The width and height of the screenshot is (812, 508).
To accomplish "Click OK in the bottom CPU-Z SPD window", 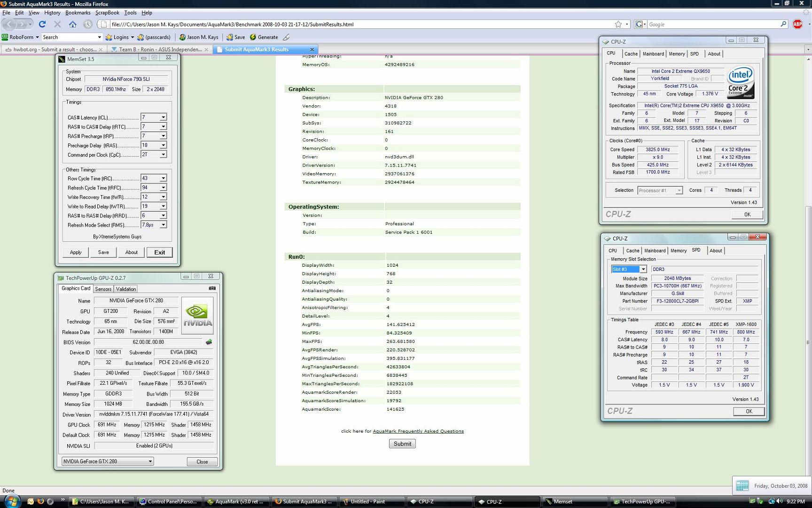I will (x=749, y=411).
